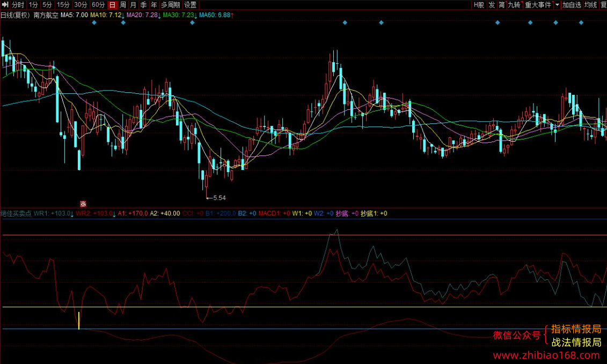The height and width of the screenshot is (364, 607).
Task: Click the A2: +40.00 indicator value
Action: click(x=165, y=213)
